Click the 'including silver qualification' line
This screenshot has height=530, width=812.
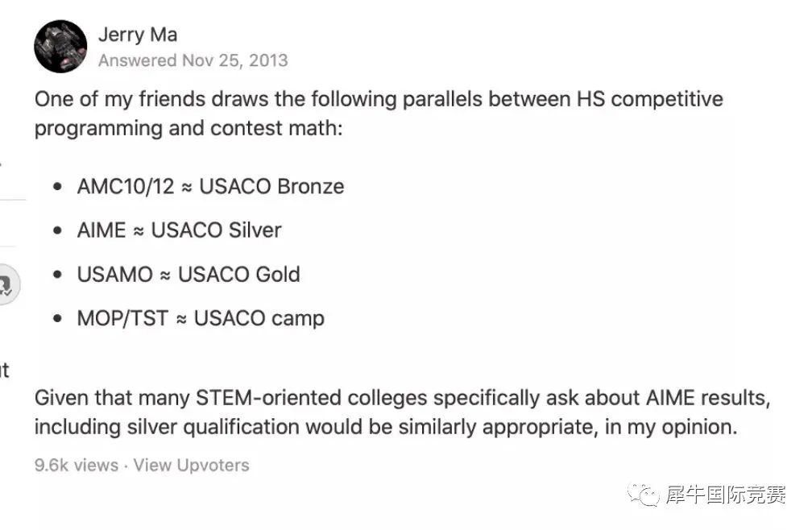[386, 427]
